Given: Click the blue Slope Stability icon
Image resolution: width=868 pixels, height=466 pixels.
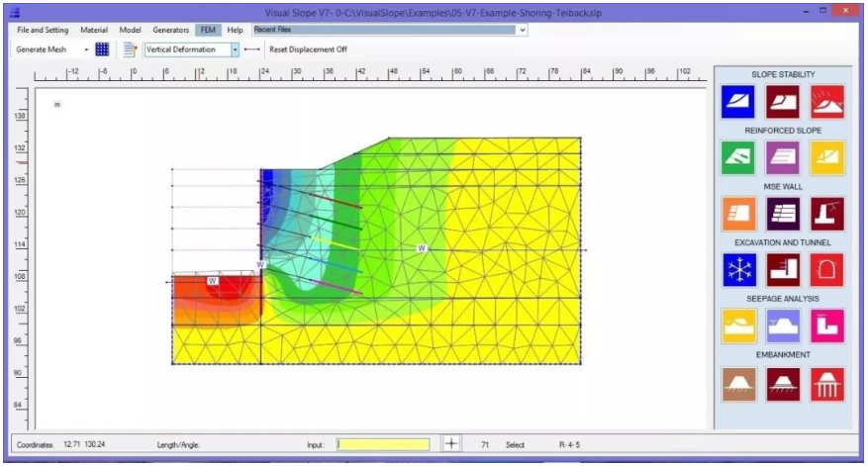Looking at the screenshot, I should tap(740, 101).
